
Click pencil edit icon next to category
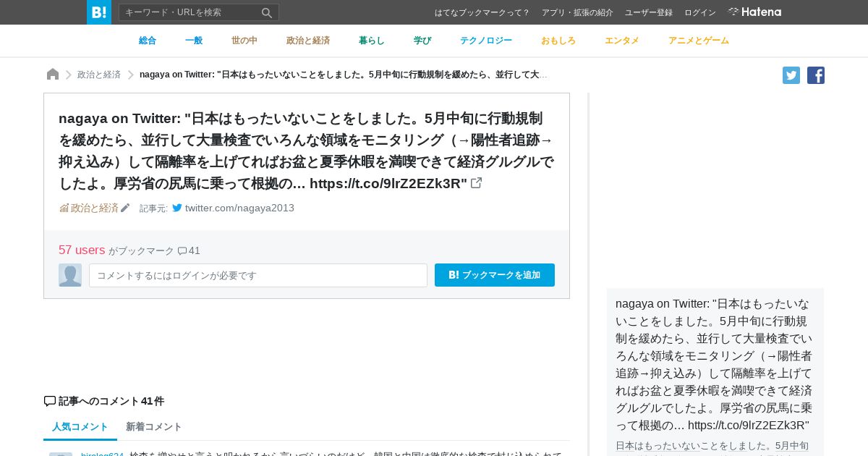[x=125, y=208]
